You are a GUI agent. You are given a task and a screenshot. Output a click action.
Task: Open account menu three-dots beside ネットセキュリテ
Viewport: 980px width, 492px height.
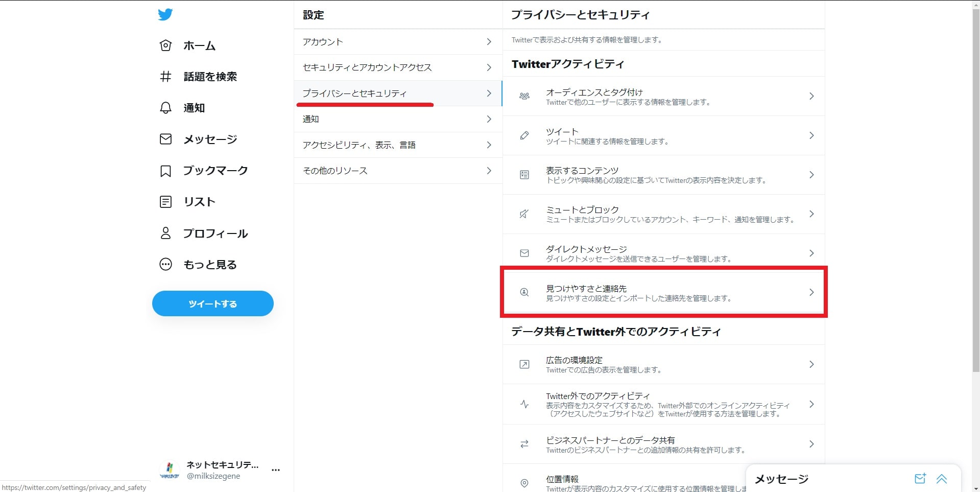pos(276,470)
